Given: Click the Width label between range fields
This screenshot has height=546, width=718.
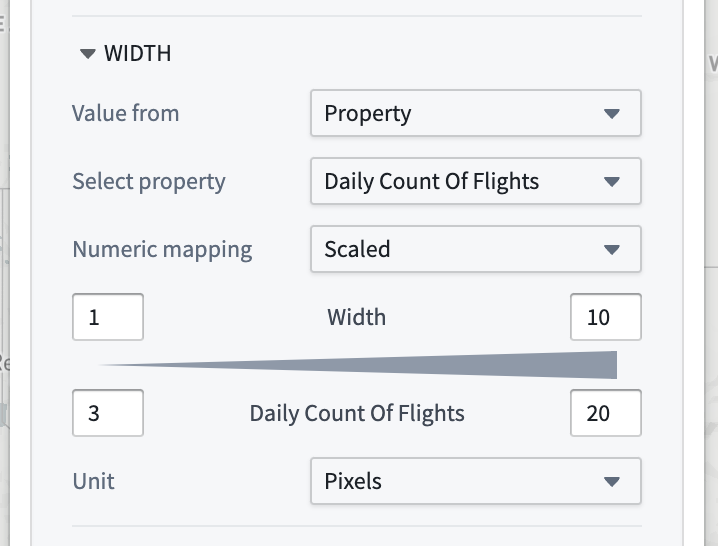Looking at the screenshot, I should 357,317.
